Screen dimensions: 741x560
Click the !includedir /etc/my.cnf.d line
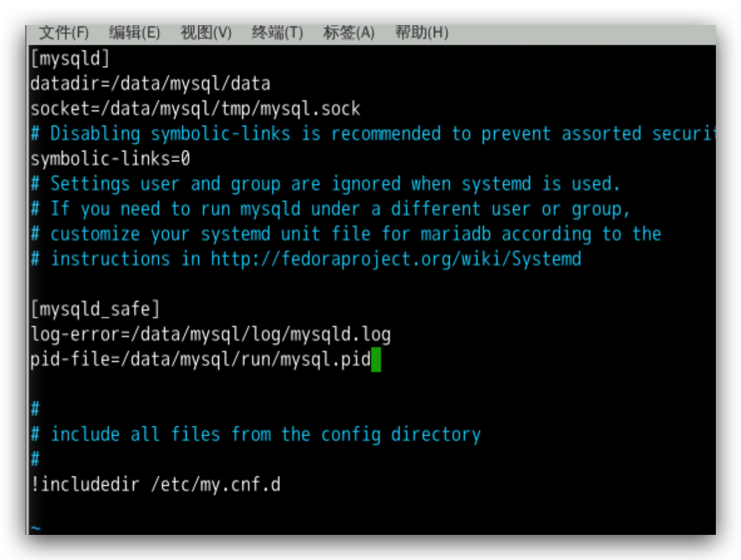click(155, 484)
